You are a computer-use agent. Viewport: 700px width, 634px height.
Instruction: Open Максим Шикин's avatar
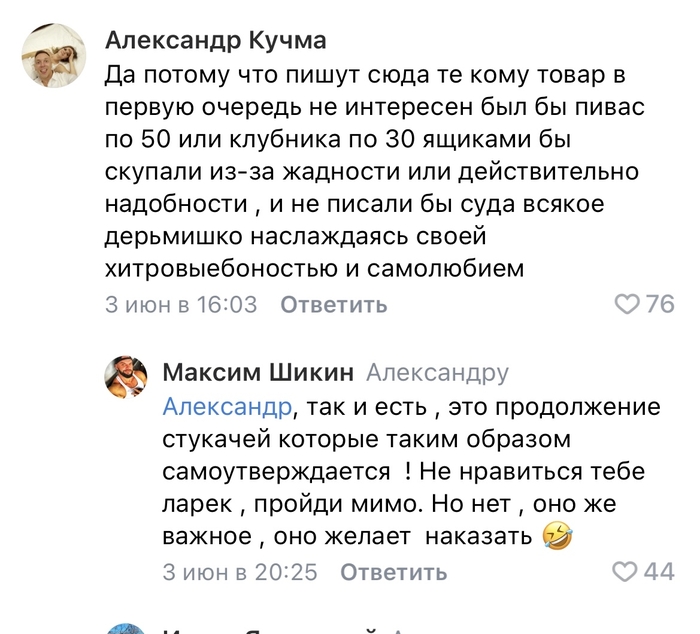tap(127, 381)
